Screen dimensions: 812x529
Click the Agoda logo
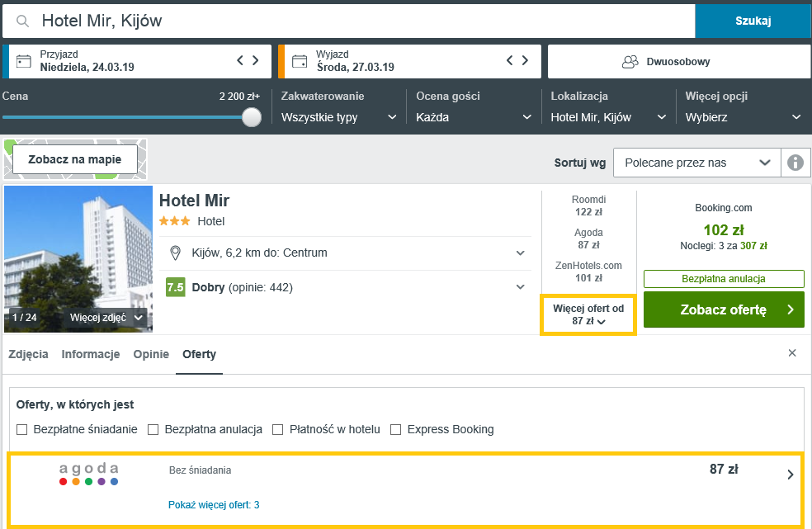click(x=88, y=473)
